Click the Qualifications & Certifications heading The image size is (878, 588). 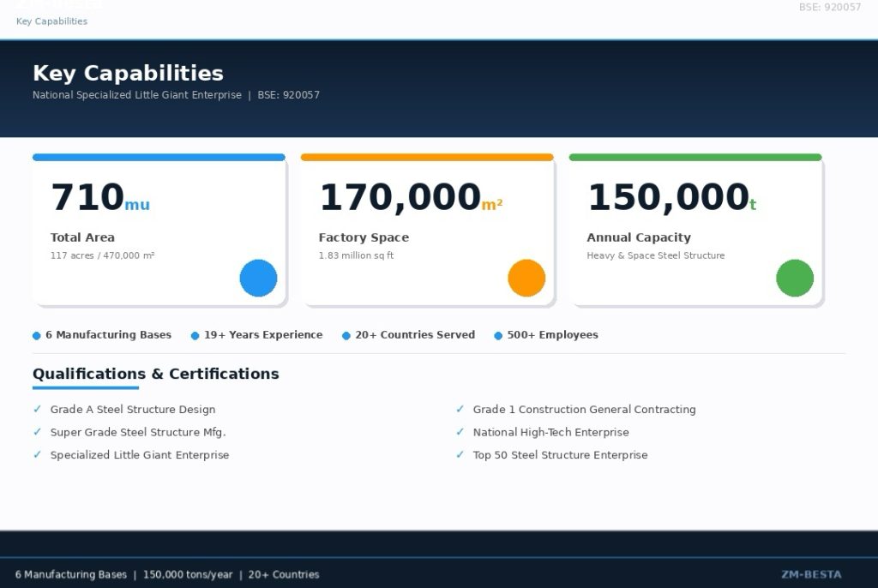click(x=156, y=374)
